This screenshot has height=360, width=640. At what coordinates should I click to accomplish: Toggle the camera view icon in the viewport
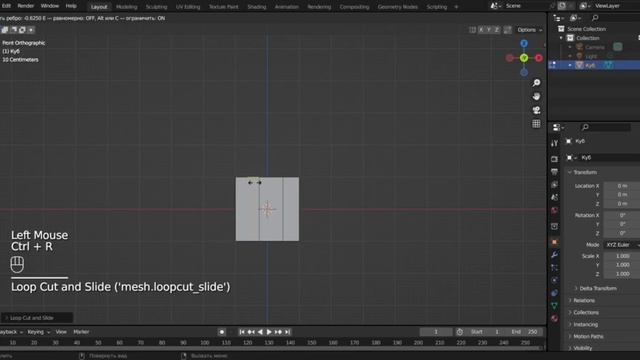(x=536, y=110)
